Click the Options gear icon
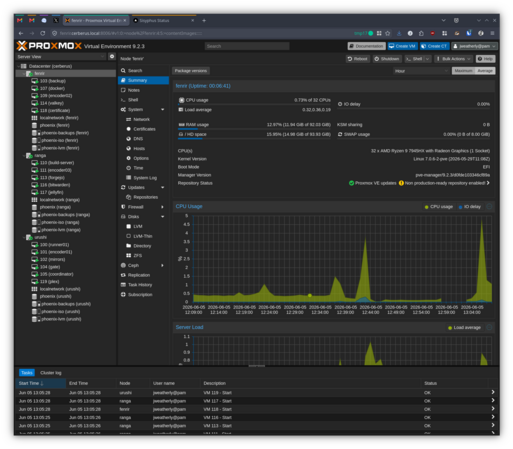 pos(128,158)
